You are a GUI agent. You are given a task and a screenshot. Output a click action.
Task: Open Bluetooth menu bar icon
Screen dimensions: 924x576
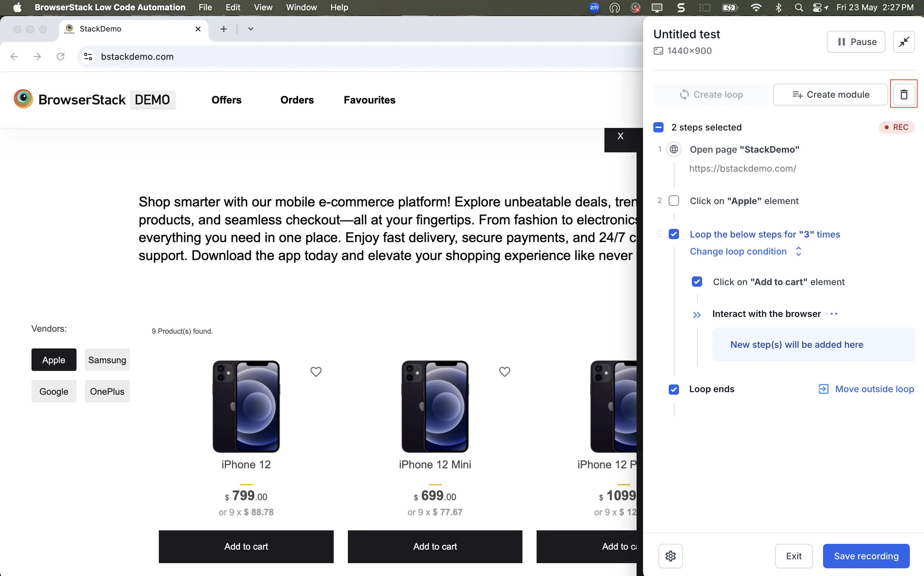(778, 7)
